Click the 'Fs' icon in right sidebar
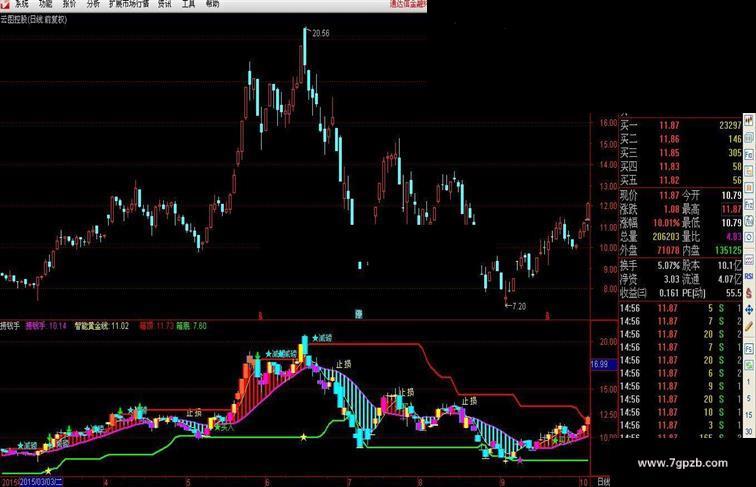 pos(749,348)
